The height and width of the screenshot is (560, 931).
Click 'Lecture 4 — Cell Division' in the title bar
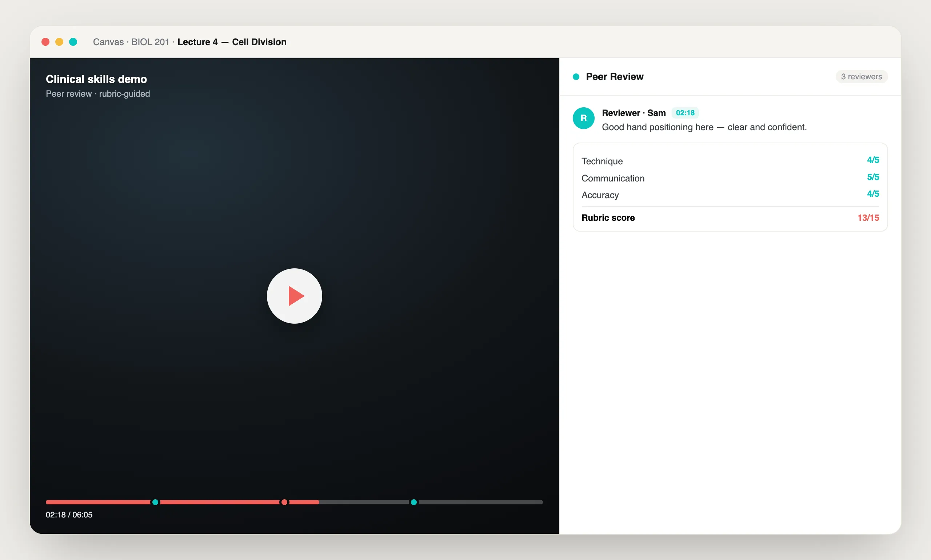(x=232, y=42)
